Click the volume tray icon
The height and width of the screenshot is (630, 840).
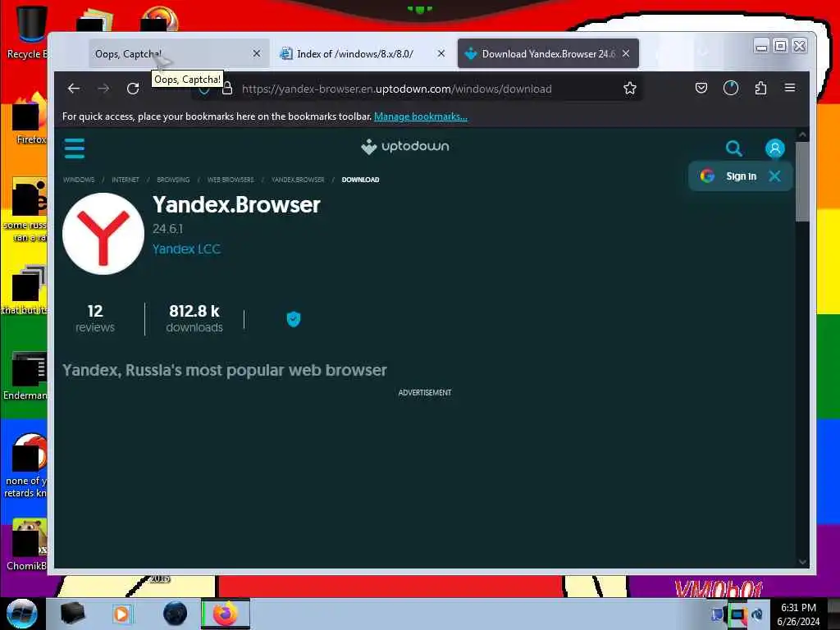tap(757, 614)
